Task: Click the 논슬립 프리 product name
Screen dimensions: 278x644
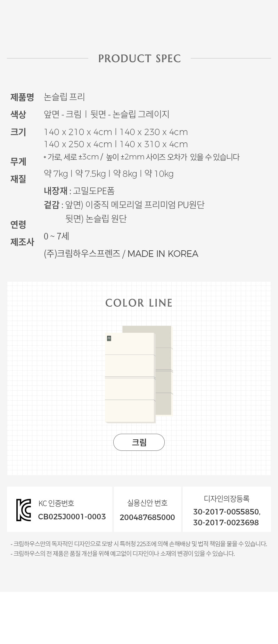Action: pyautogui.click(x=65, y=97)
